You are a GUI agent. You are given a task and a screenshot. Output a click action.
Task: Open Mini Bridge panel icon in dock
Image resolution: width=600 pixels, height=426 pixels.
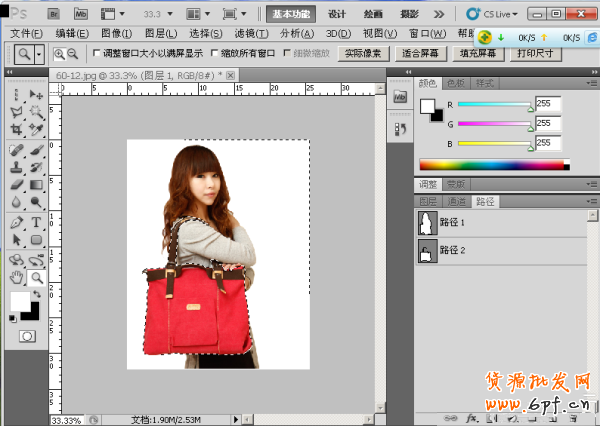coord(401,96)
